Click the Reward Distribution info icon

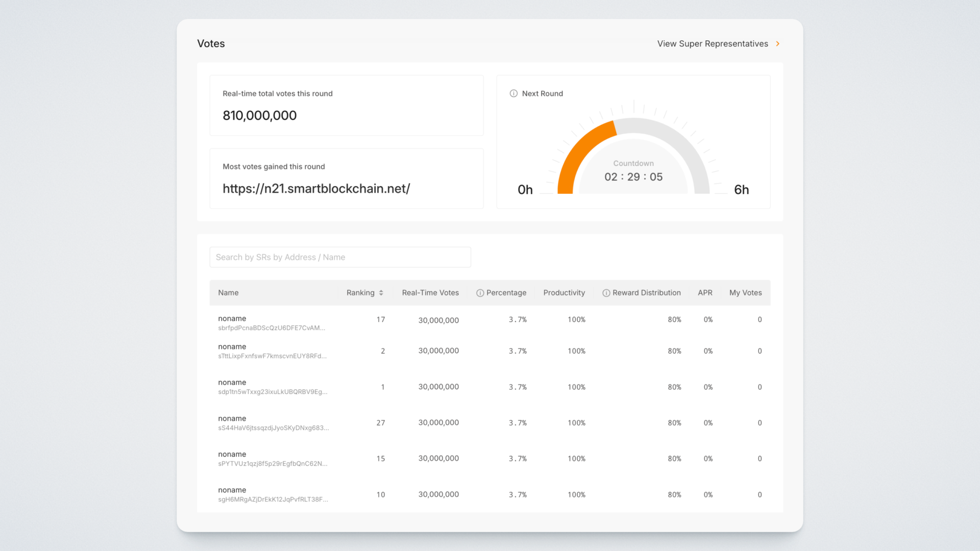(x=606, y=293)
